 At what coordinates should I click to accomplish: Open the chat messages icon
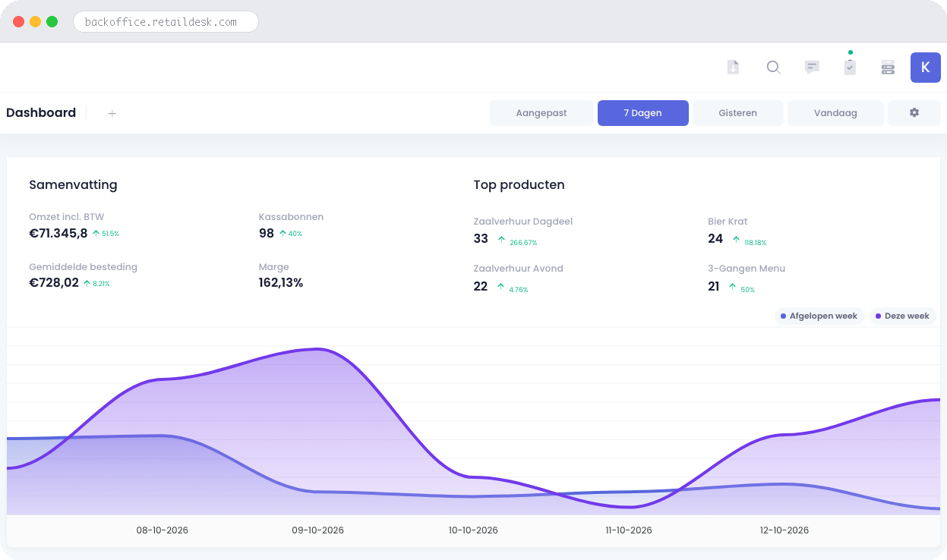[812, 68]
